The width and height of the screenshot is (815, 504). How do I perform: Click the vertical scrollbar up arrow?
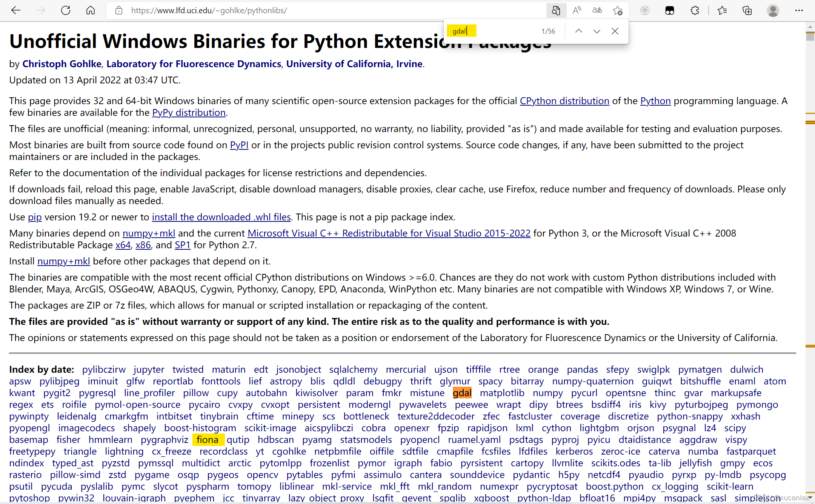[810, 27]
